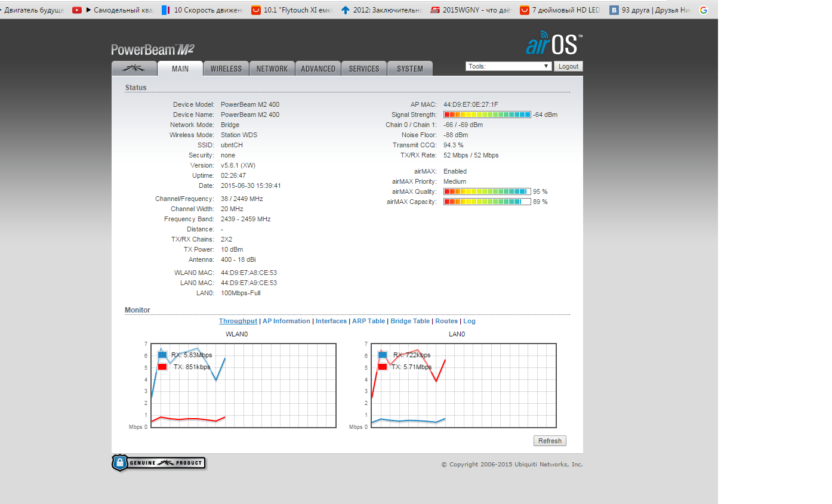Image resolution: width=832 pixels, height=504 pixels.
Task: Click the Refresh button
Action: point(550,441)
